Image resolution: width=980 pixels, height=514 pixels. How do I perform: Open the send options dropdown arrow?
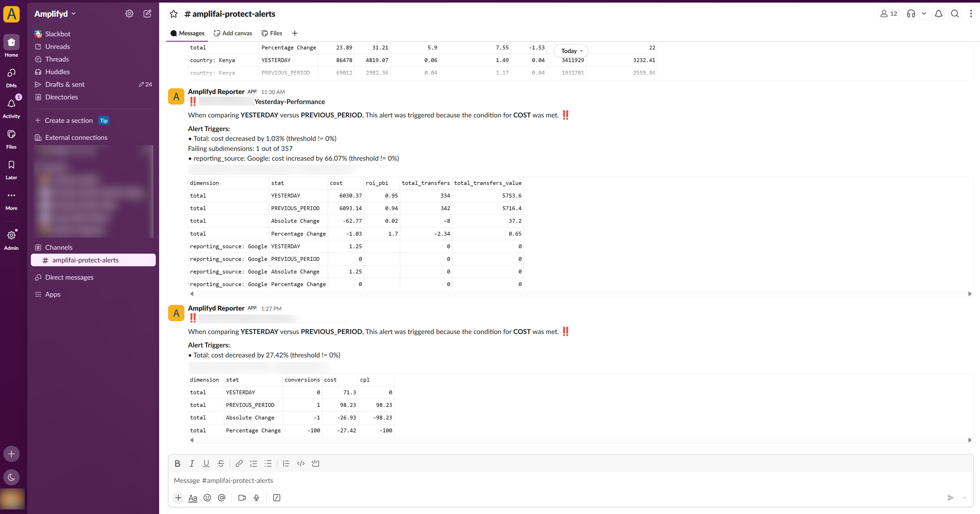[x=964, y=498]
